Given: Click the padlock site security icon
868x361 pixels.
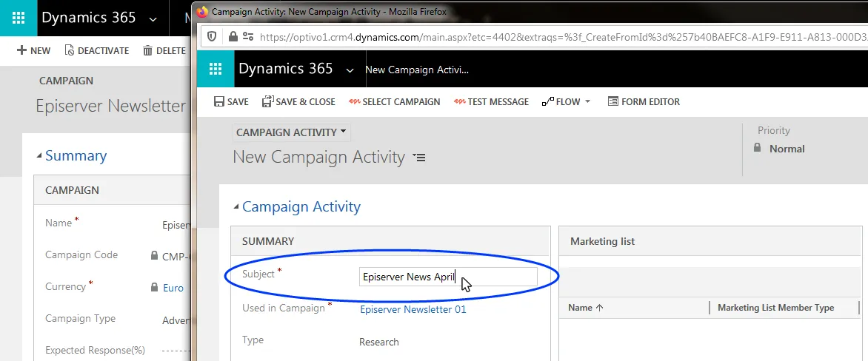Looking at the screenshot, I should click(x=233, y=37).
